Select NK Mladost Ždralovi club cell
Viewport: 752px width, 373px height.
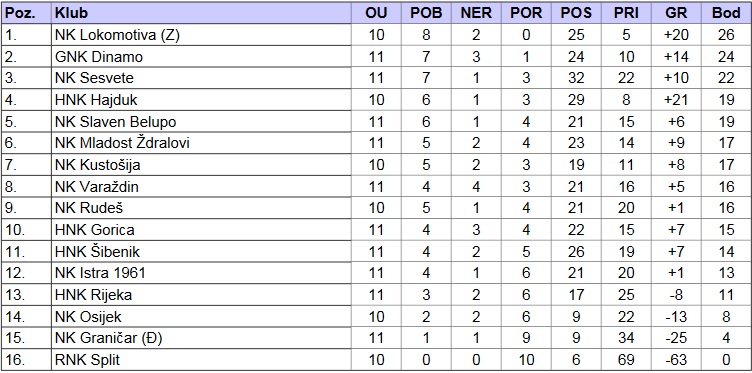[x=201, y=143]
